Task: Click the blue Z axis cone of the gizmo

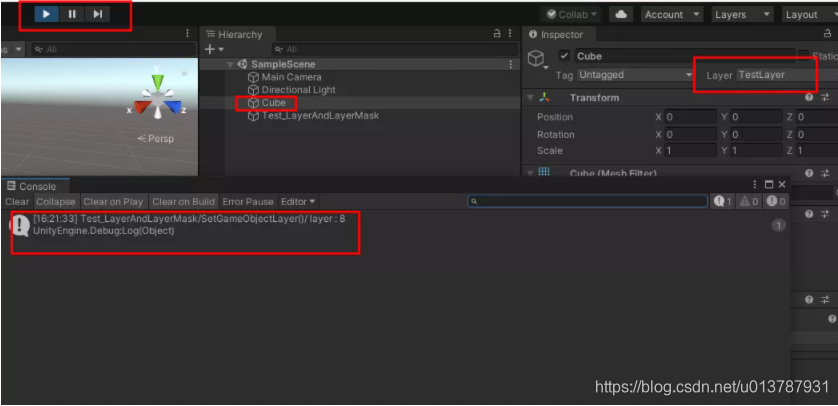Action: [x=173, y=107]
